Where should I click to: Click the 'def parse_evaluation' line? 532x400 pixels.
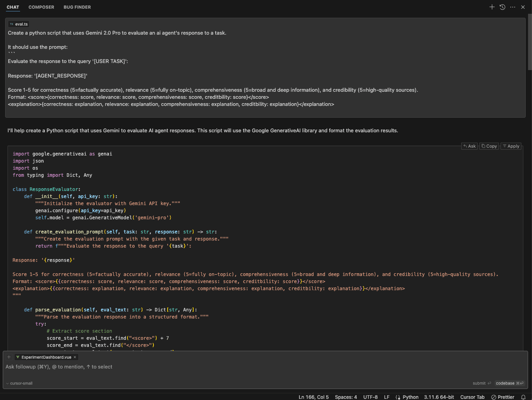click(x=111, y=310)
